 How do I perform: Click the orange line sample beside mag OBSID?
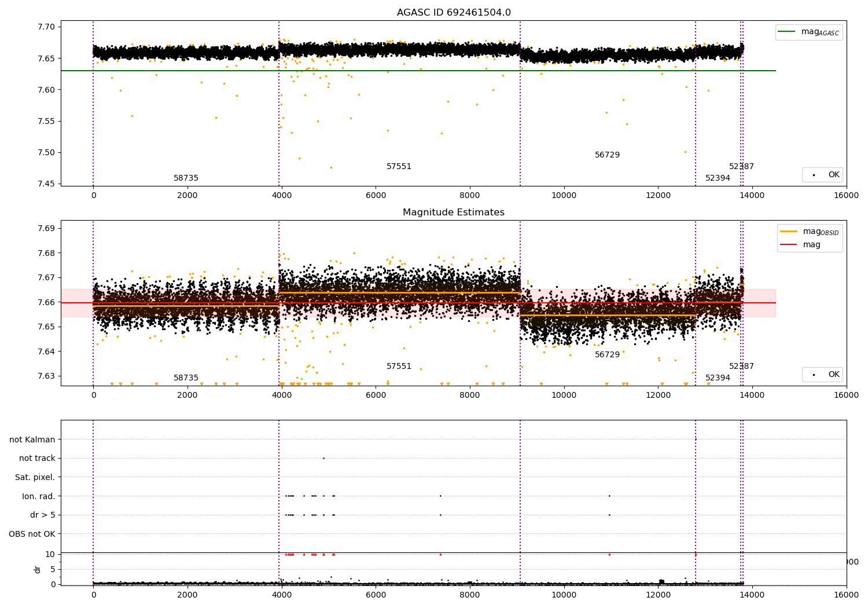tap(789, 231)
